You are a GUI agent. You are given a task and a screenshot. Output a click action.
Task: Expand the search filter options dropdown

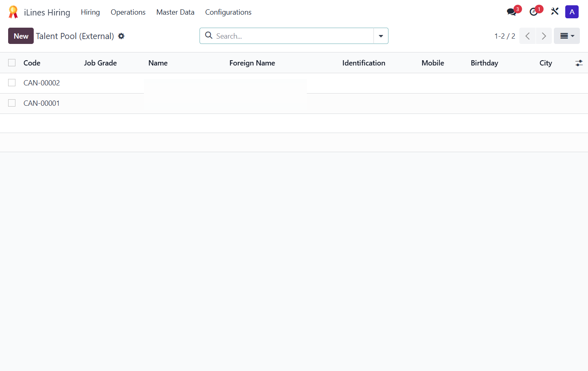pos(381,36)
